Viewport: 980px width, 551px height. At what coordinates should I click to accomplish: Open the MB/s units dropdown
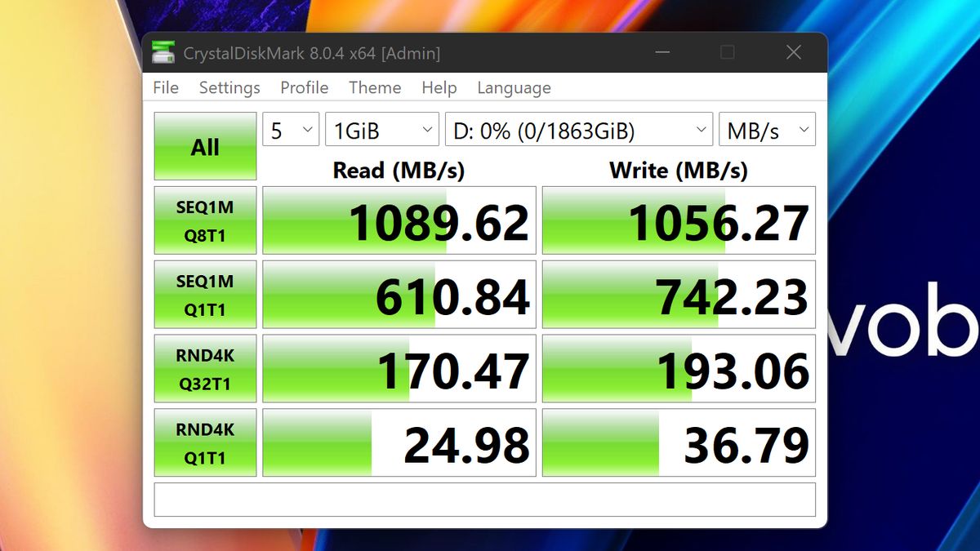click(x=766, y=129)
